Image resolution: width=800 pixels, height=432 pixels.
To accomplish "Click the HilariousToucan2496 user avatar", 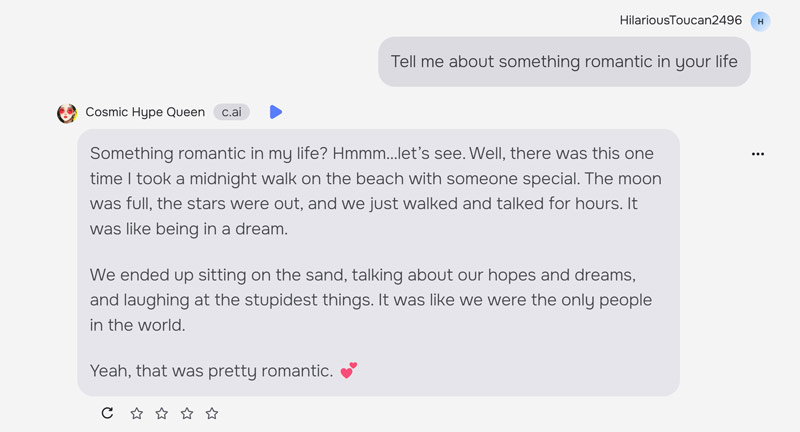I will pos(760,21).
